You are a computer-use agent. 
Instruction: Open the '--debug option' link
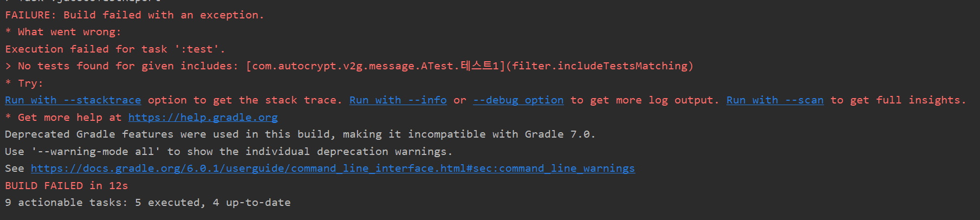[x=518, y=100]
